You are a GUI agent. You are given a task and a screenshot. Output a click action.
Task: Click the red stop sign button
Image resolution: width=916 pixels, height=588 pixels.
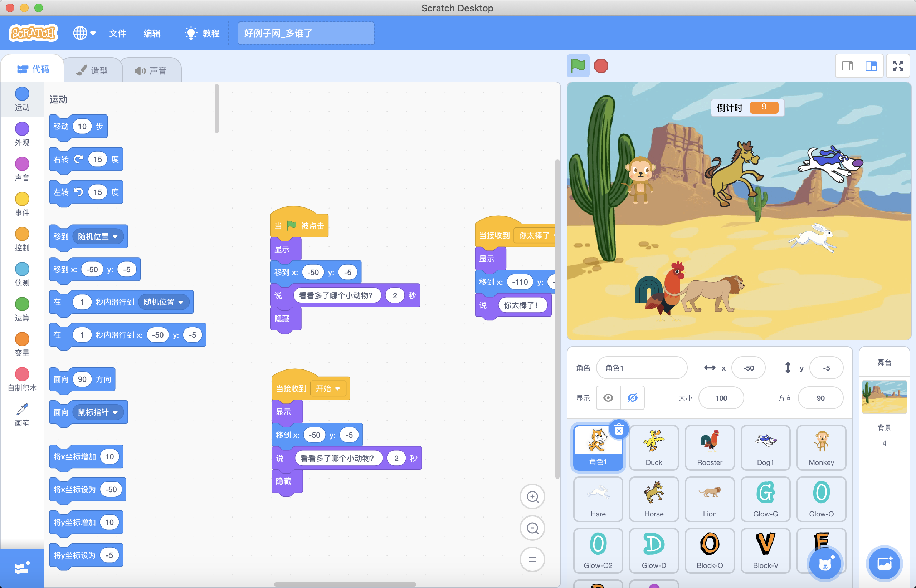[x=601, y=66]
